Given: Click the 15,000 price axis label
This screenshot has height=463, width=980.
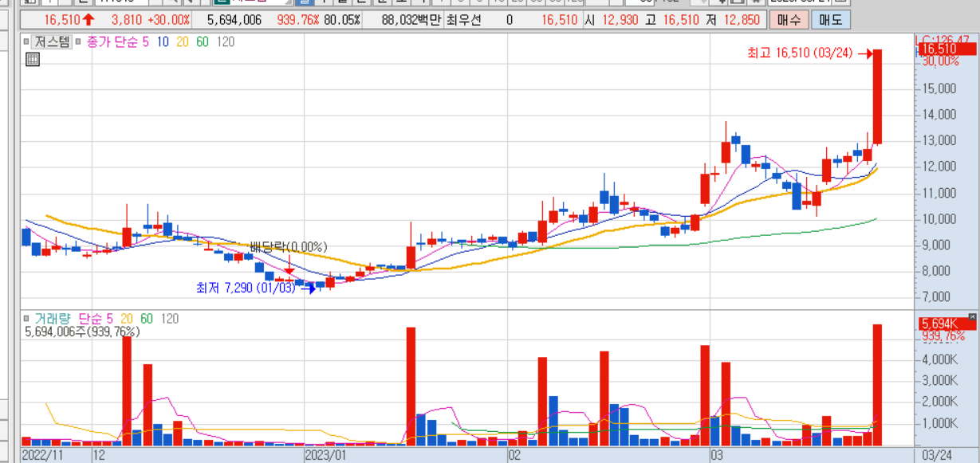Looking at the screenshot, I should 939,88.
